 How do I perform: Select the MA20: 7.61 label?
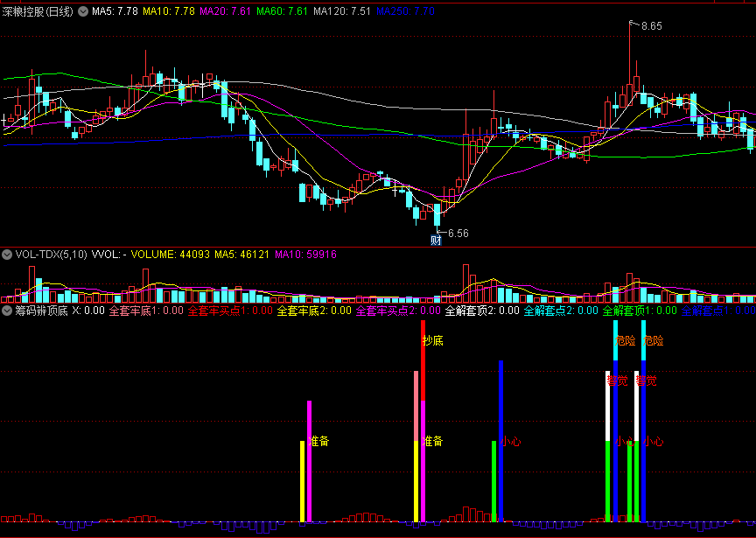click(x=225, y=11)
